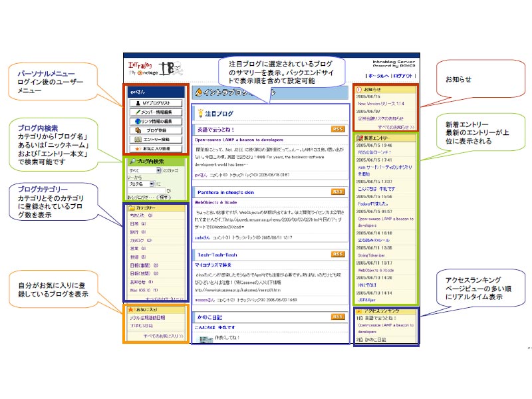This screenshot has width=532, height=399.
Task: Open the Tech-Tech-Tech blog title
Action: [217, 255]
